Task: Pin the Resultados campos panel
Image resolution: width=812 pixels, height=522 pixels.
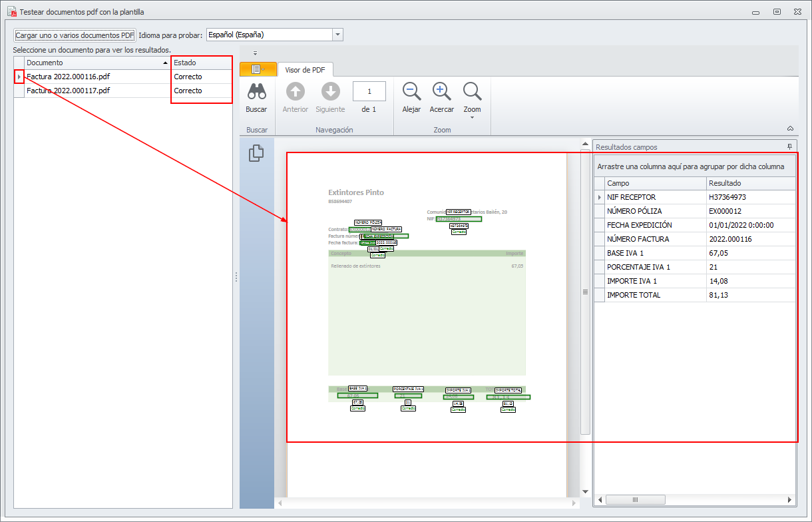Action: coord(789,147)
